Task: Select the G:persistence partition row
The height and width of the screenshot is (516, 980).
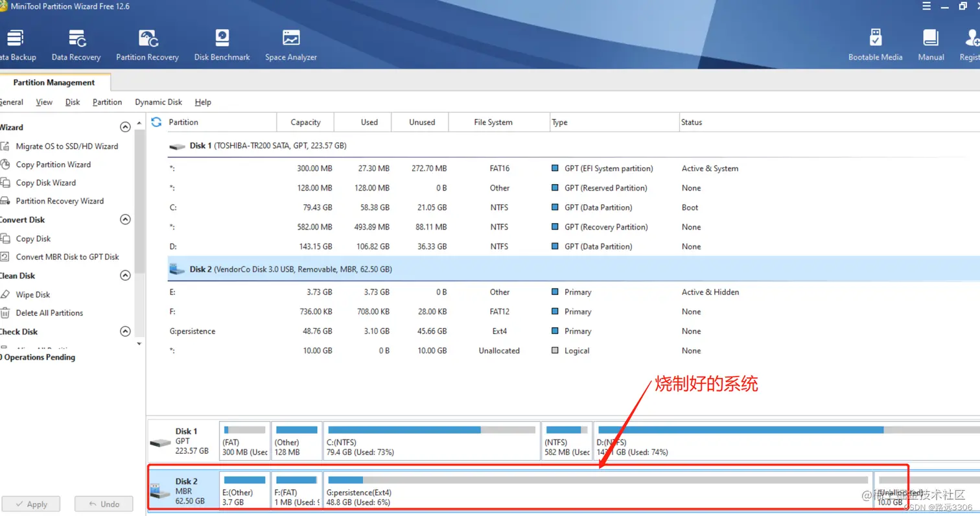Action: [x=573, y=331]
